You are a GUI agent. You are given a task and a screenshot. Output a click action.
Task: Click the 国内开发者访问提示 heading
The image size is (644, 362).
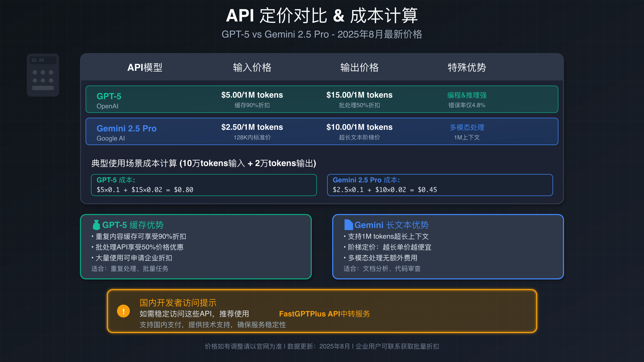tap(178, 303)
